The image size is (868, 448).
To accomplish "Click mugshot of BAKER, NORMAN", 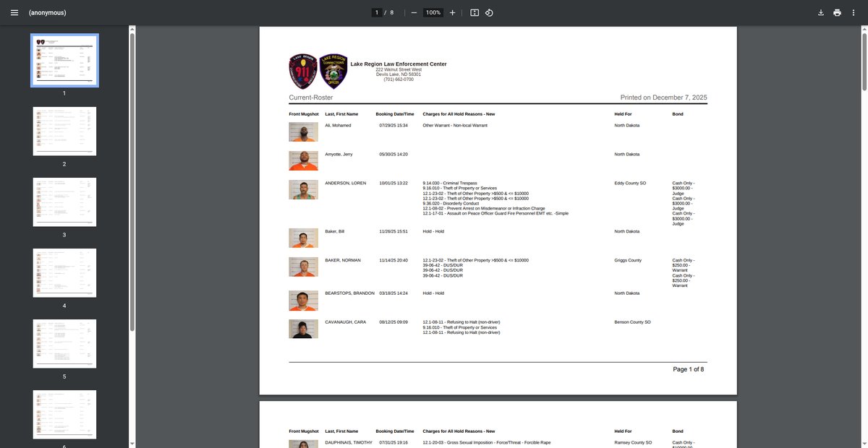I will (x=304, y=267).
